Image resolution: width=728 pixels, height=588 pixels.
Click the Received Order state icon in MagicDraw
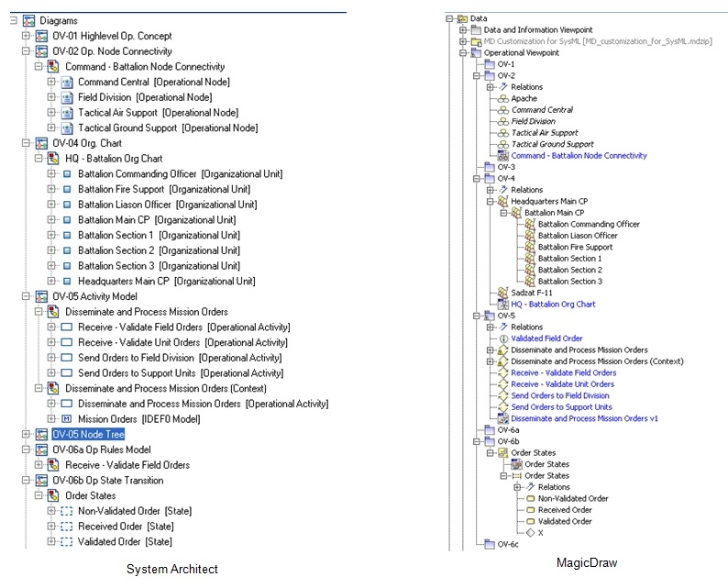(x=530, y=510)
